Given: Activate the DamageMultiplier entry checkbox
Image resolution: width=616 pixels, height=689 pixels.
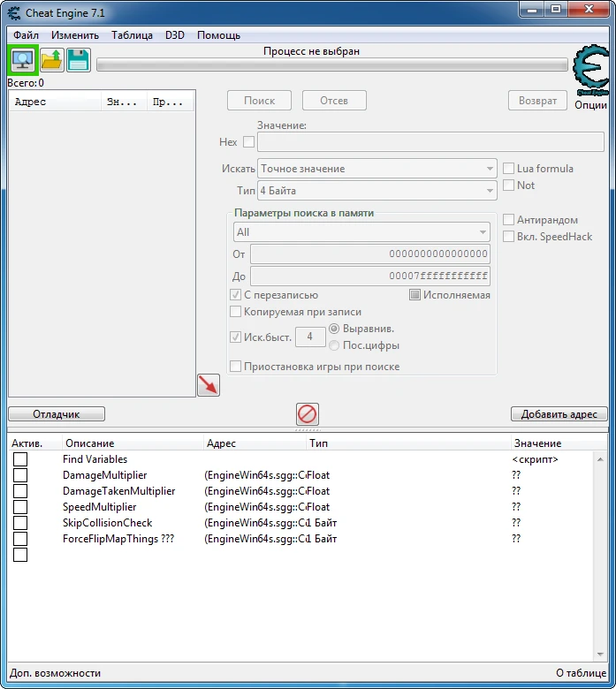Looking at the screenshot, I should pos(20,475).
